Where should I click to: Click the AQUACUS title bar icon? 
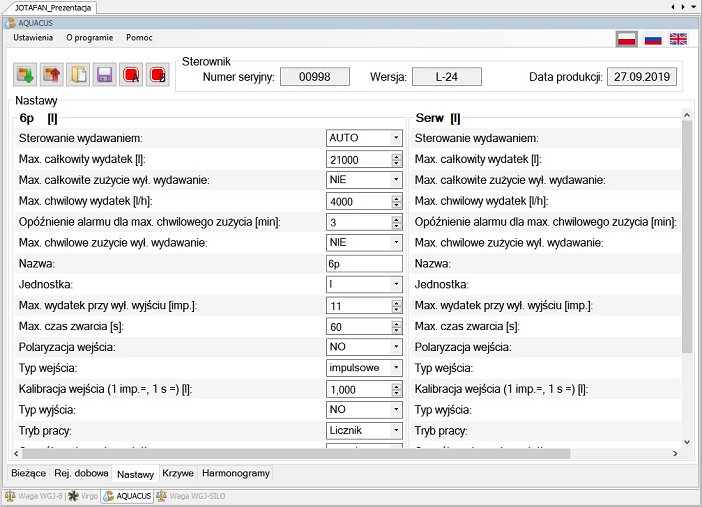click(10, 23)
